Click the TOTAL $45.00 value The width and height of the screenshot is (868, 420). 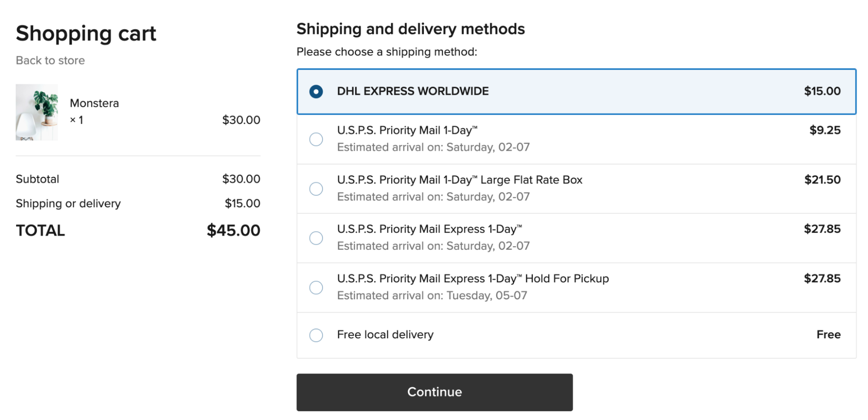(x=233, y=230)
